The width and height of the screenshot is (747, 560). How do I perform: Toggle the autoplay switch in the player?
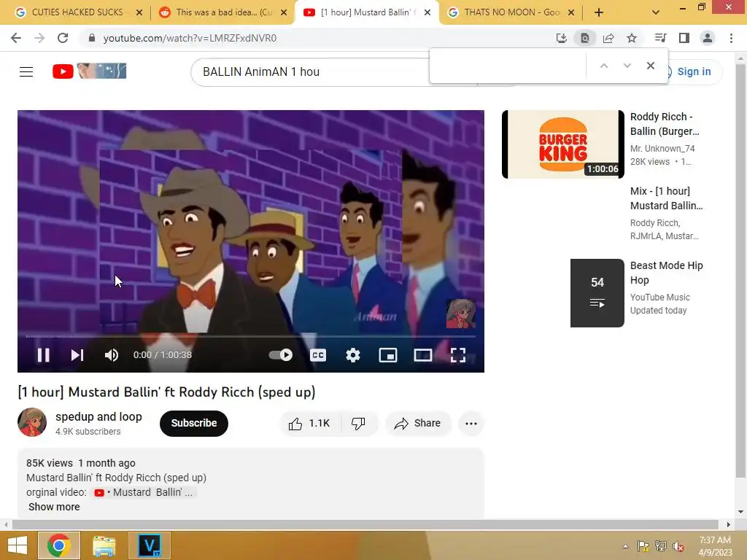tap(281, 355)
